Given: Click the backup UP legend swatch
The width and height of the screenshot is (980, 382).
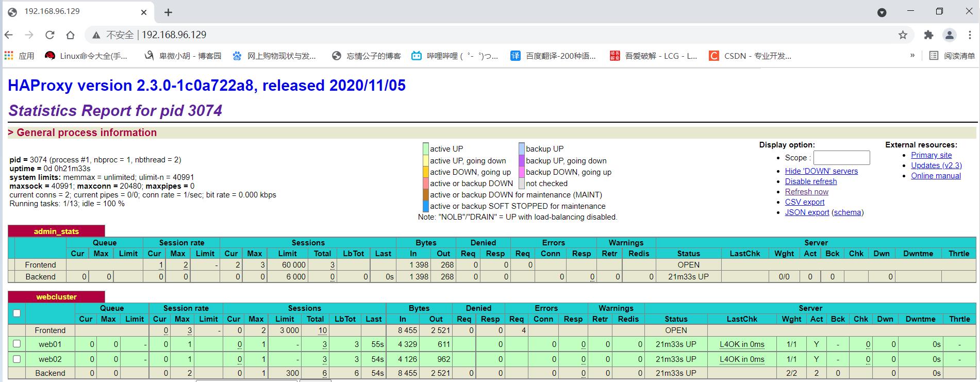Looking at the screenshot, I should tap(522, 149).
